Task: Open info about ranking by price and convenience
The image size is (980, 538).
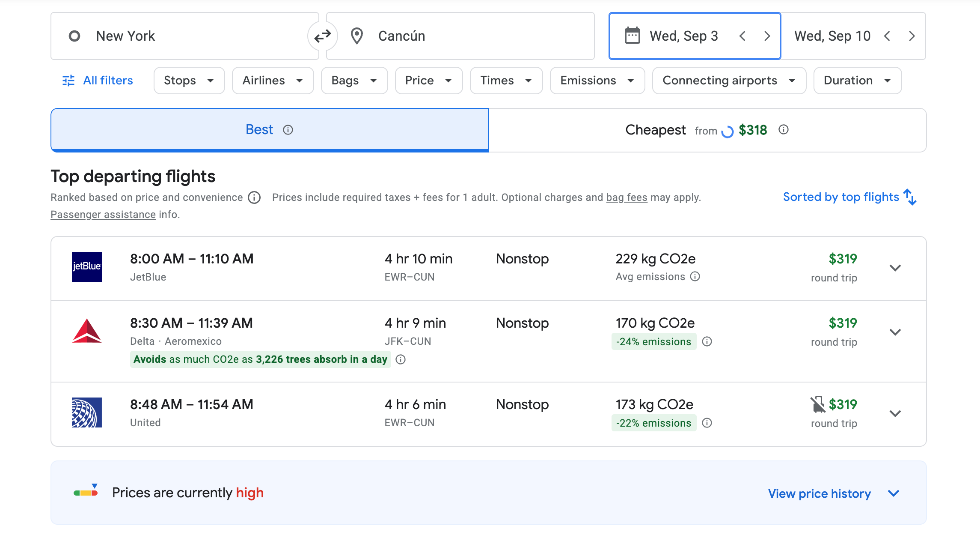Action: (x=254, y=197)
